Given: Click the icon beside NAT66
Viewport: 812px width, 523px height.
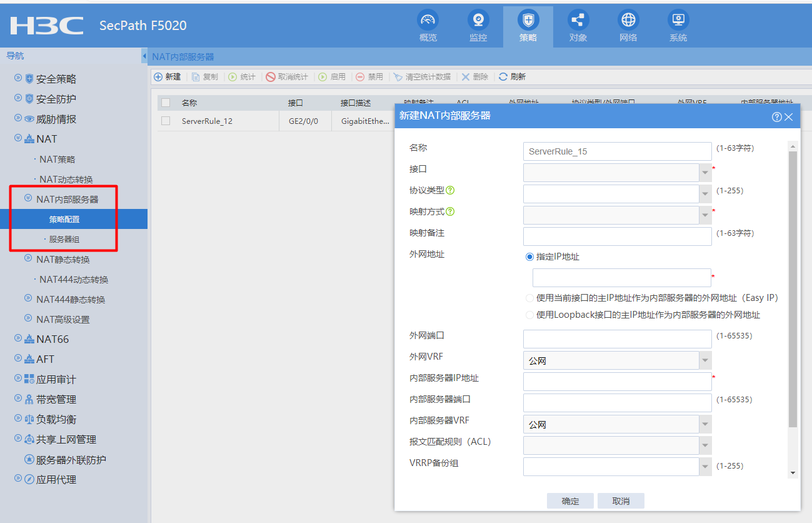Looking at the screenshot, I should [29, 339].
